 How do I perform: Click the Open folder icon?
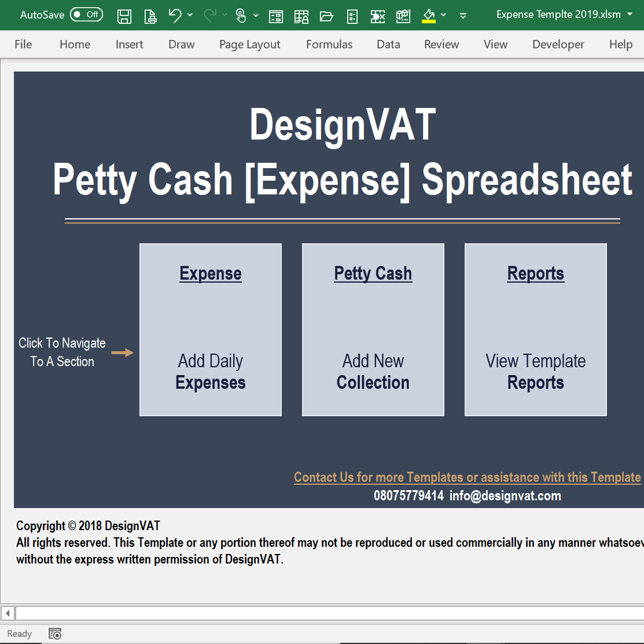pyautogui.click(x=326, y=16)
